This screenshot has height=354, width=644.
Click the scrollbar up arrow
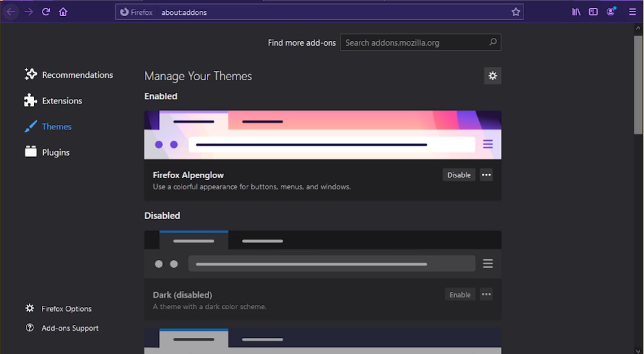[638, 28]
